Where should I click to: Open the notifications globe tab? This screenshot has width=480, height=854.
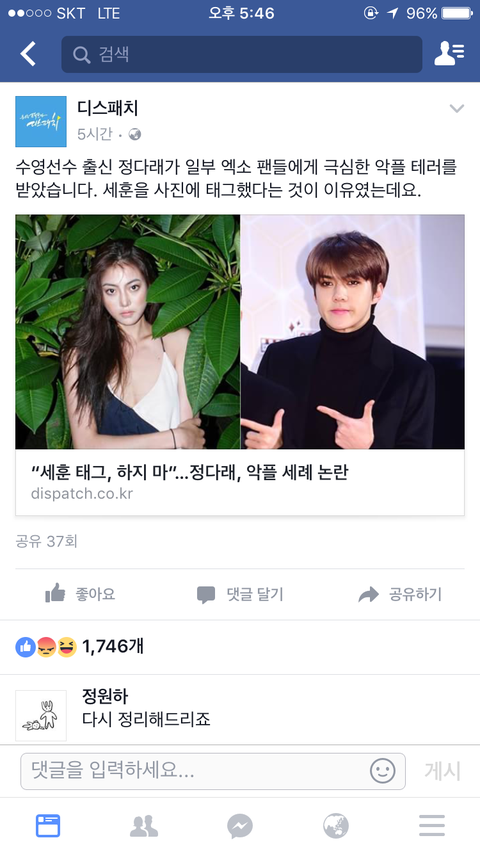pyautogui.click(x=336, y=826)
